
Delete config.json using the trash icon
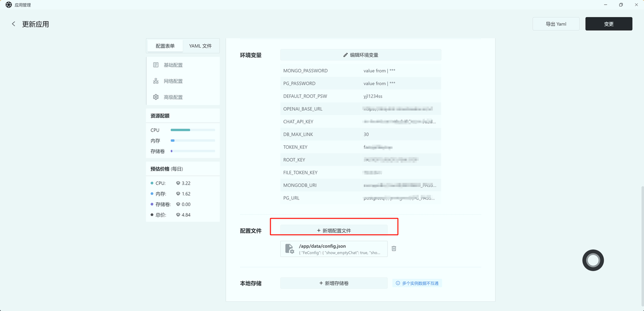[394, 248]
